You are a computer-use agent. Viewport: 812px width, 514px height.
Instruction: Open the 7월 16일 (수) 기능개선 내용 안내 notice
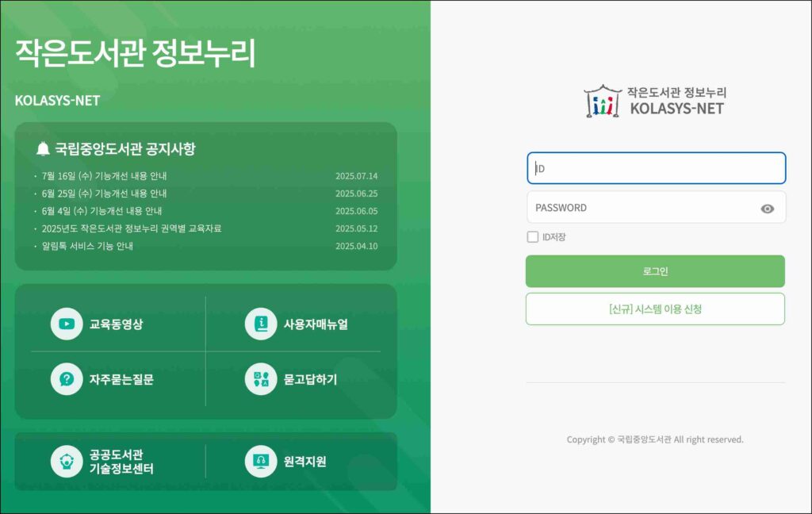[104, 176]
